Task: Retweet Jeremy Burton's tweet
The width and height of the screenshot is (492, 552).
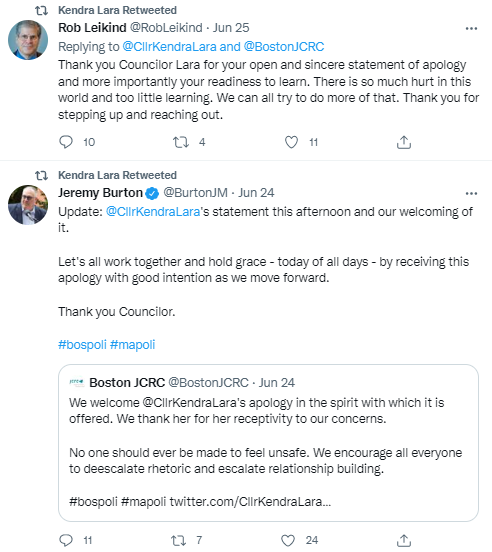Action: click(x=178, y=540)
